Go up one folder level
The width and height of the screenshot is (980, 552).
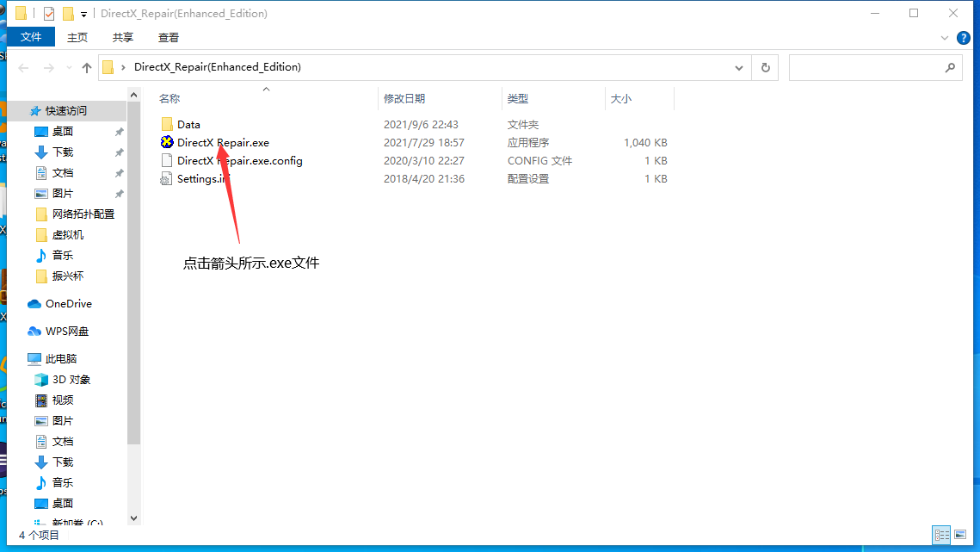tap(86, 67)
